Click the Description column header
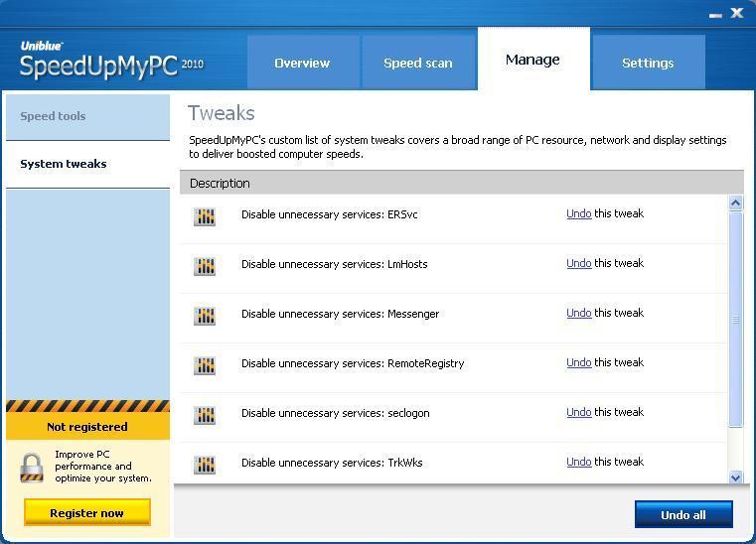This screenshot has width=756, height=544. 221,183
